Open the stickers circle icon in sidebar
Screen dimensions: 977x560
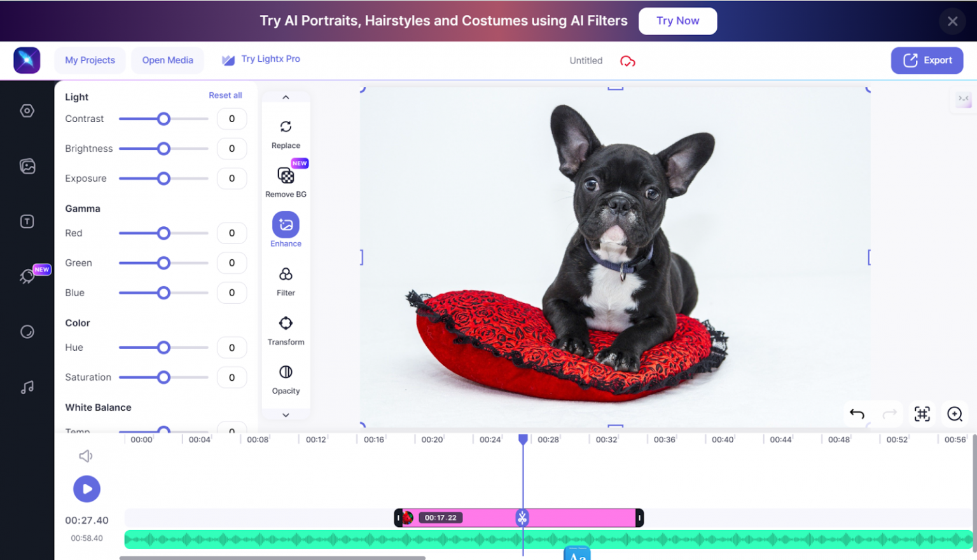27,331
